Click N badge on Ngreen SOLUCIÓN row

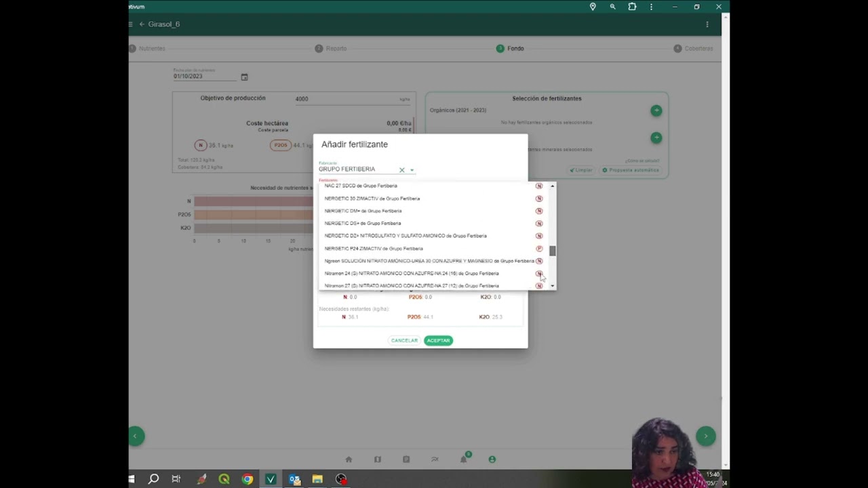[539, 261]
